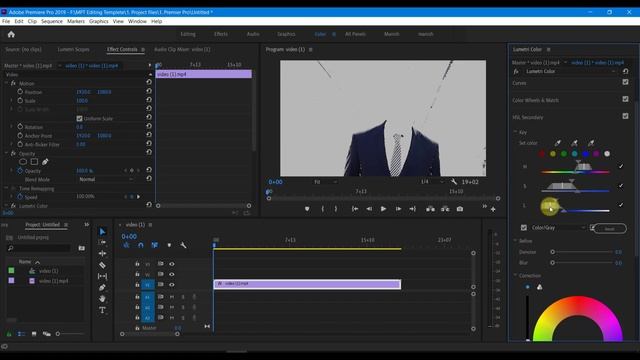Screen dimensions: 640x360
Task: Create ellipse mask under Opacity
Action: (23, 162)
